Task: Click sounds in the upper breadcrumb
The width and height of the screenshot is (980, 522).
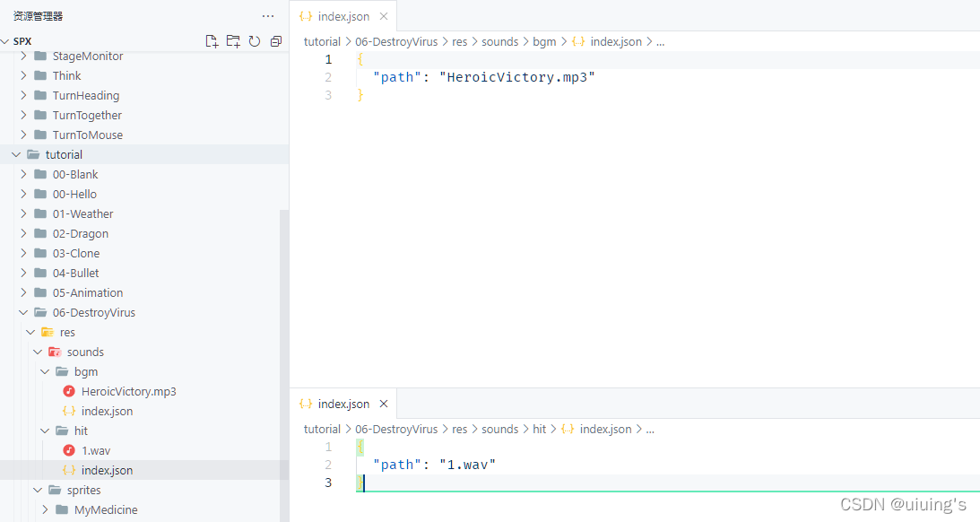Action: (500, 42)
